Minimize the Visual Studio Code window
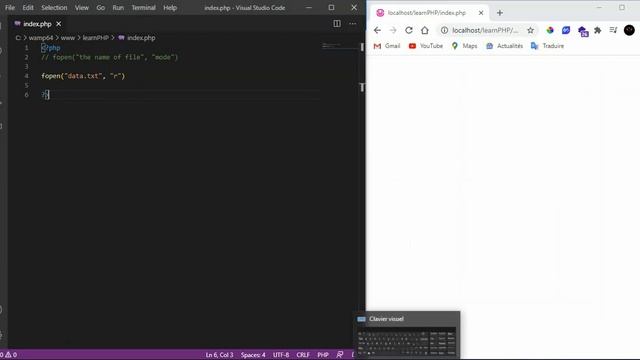Screen dimensions: 640x360 pos(309,7)
